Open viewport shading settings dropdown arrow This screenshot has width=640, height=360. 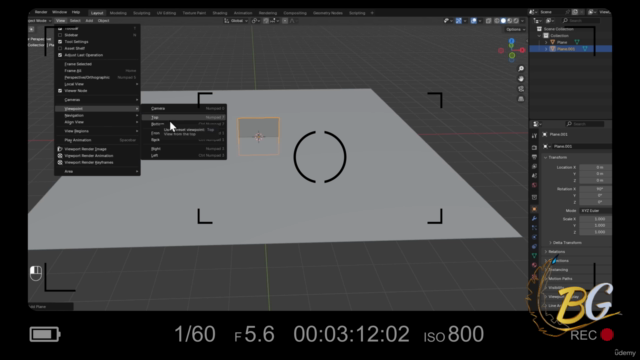tap(522, 21)
